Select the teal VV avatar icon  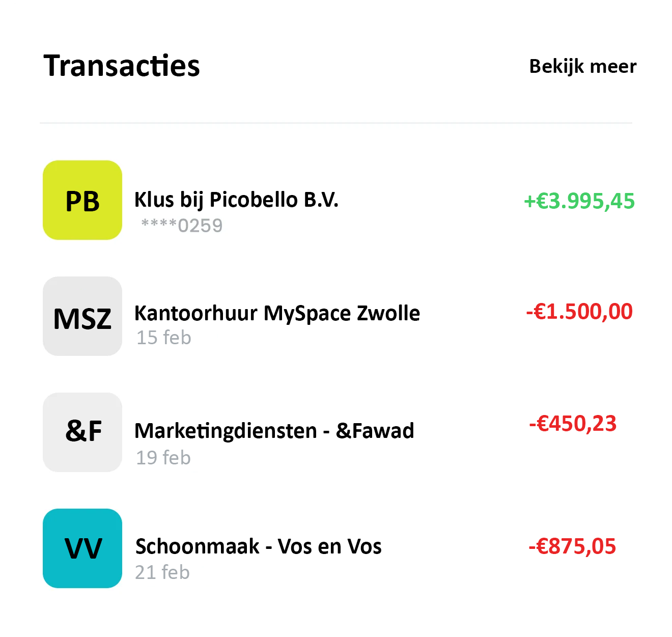[82, 548]
